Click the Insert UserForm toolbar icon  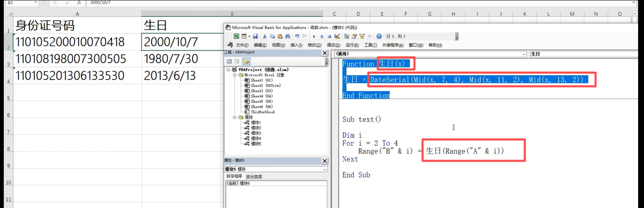(x=244, y=36)
